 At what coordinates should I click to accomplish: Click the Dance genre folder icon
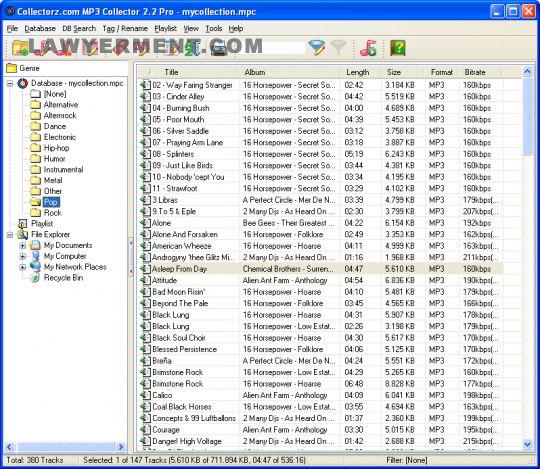[35, 126]
